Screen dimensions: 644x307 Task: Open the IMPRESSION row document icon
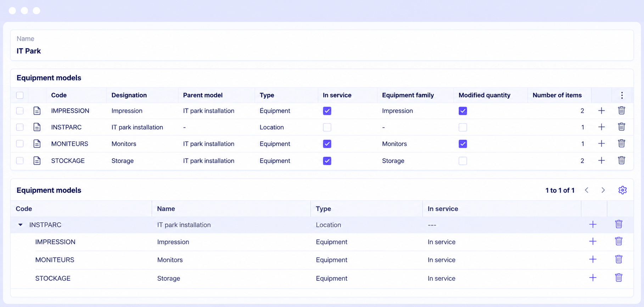click(x=37, y=111)
